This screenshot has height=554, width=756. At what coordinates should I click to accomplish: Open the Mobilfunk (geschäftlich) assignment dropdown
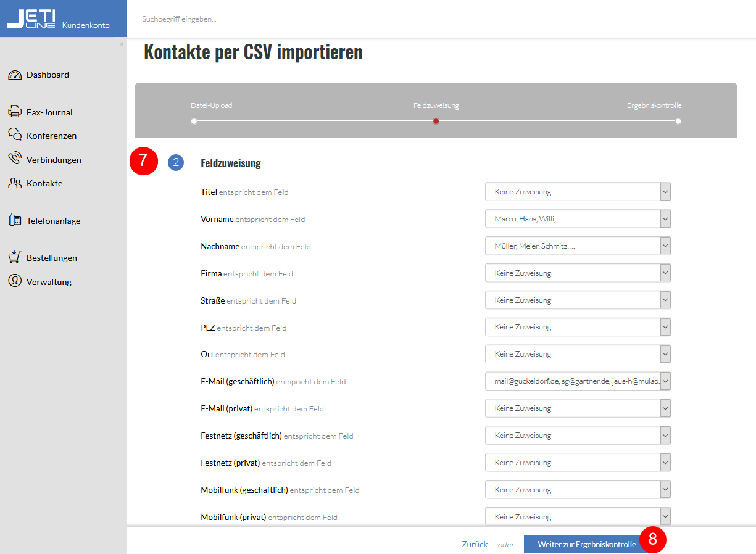(x=578, y=490)
